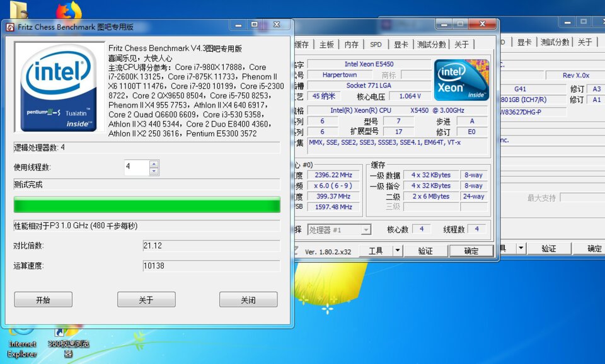Click 确定 in the CPU-Z mainboard window
The width and height of the screenshot is (605, 364).
pyautogui.click(x=589, y=248)
